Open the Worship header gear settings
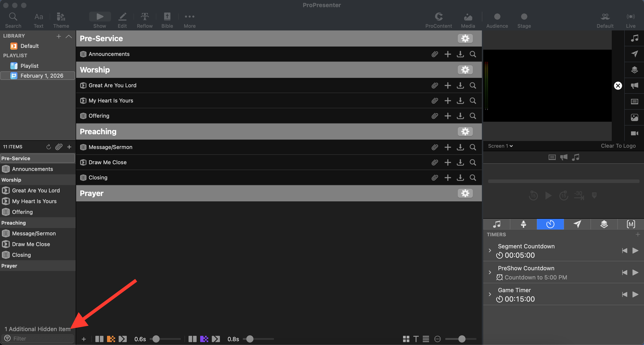 coord(465,70)
